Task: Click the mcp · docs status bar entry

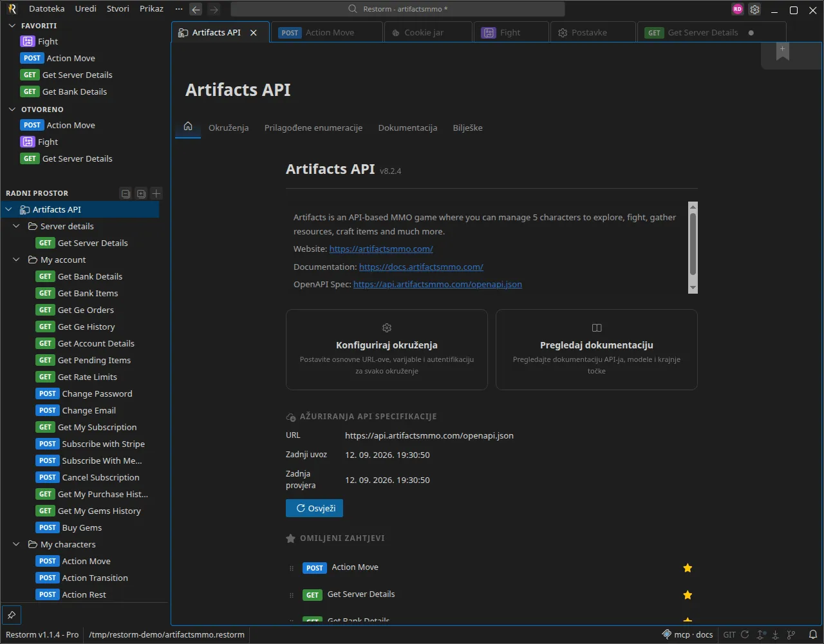Action: coord(688,635)
